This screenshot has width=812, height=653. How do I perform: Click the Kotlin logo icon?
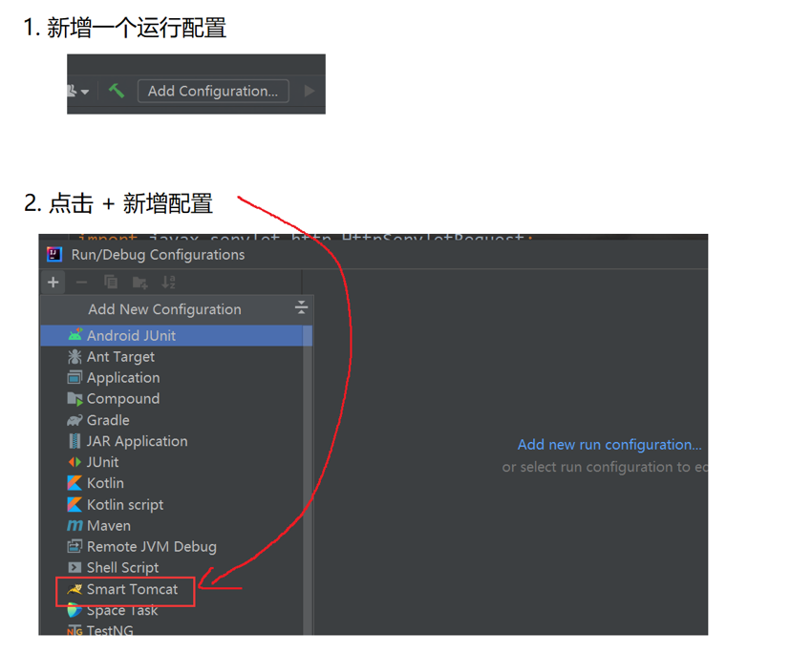pos(75,483)
